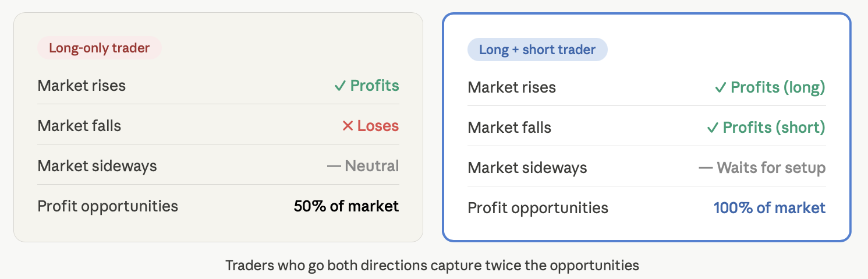This screenshot has width=868, height=279.
Task: Click Market falls in the long + short card
Action: point(509,128)
